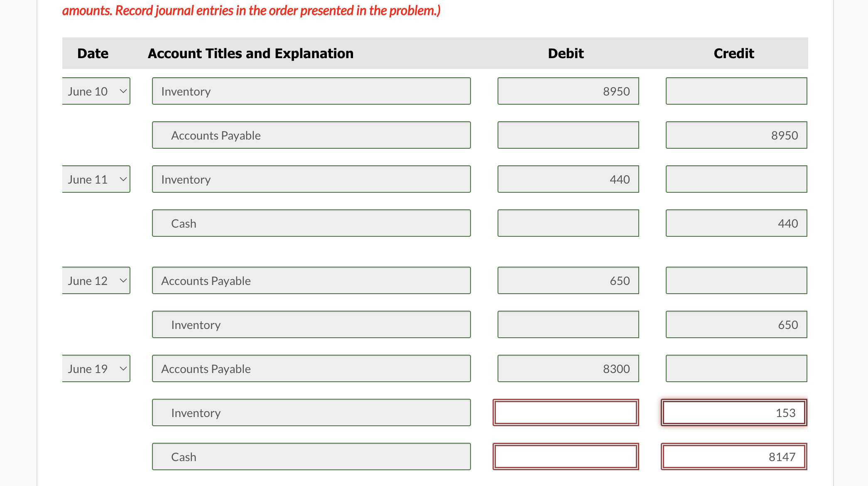Select the red-highlighted 153 credit field
This screenshot has height=486, width=868.
click(x=733, y=412)
